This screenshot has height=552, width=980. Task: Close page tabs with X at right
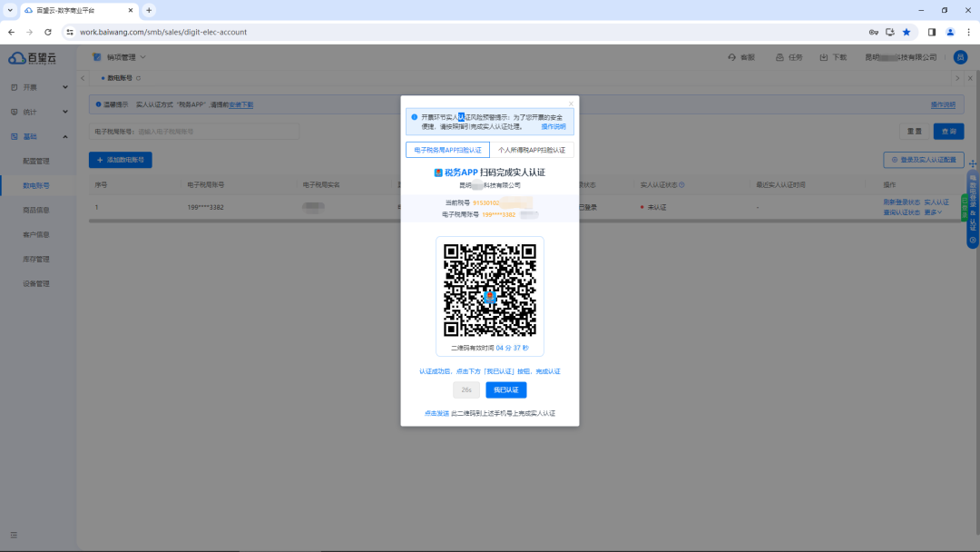(970, 78)
